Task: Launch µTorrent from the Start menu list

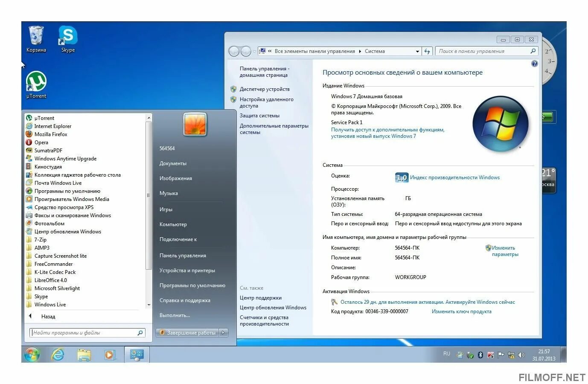Action: [44, 118]
